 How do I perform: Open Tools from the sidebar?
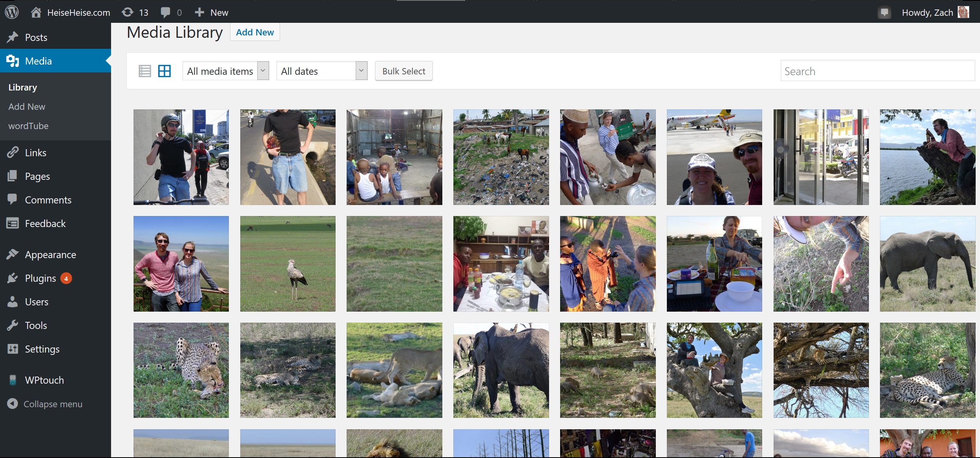point(36,325)
